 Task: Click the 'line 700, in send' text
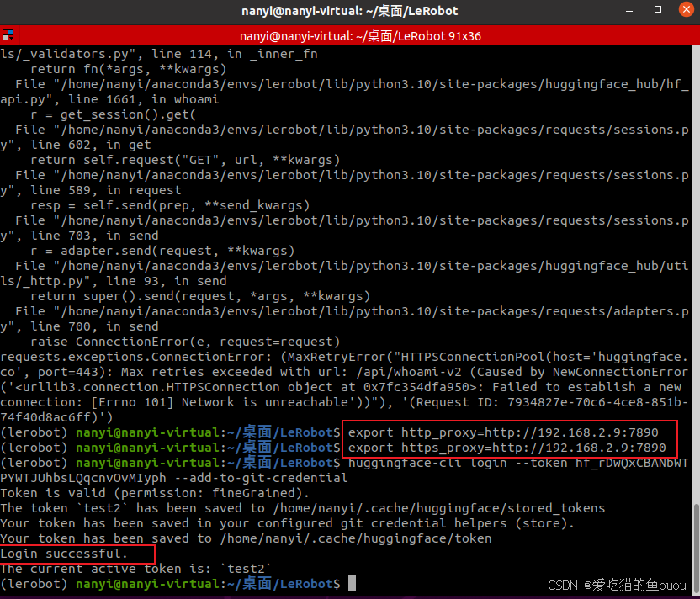[x=94, y=326]
